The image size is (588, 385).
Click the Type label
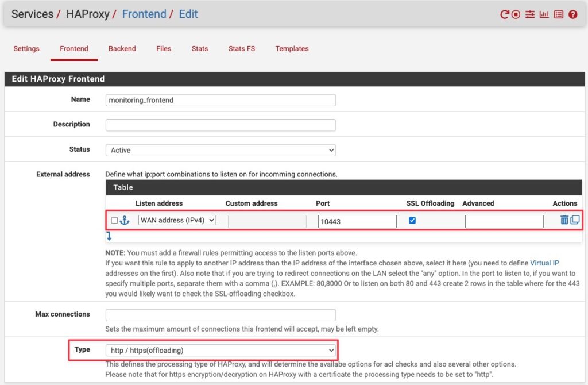coord(82,349)
